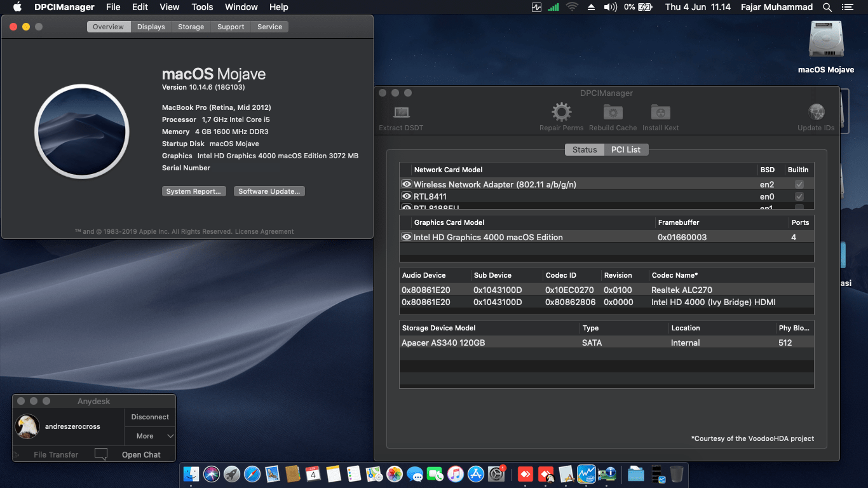Open Maps from the Dock

click(x=374, y=474)
